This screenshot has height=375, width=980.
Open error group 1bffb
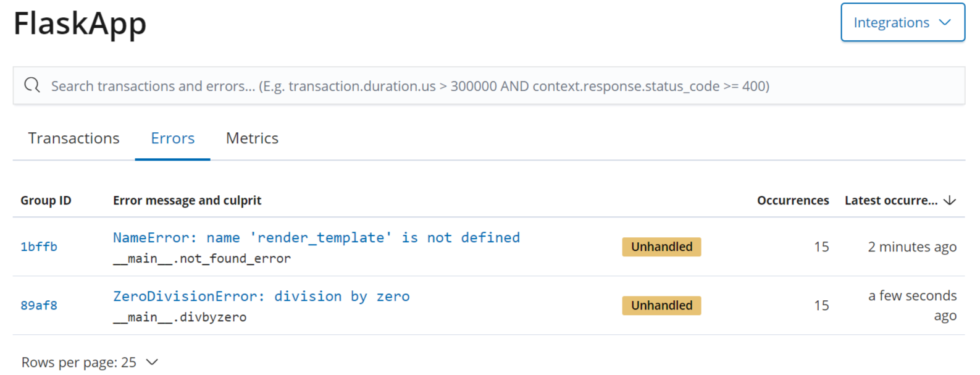38,246
